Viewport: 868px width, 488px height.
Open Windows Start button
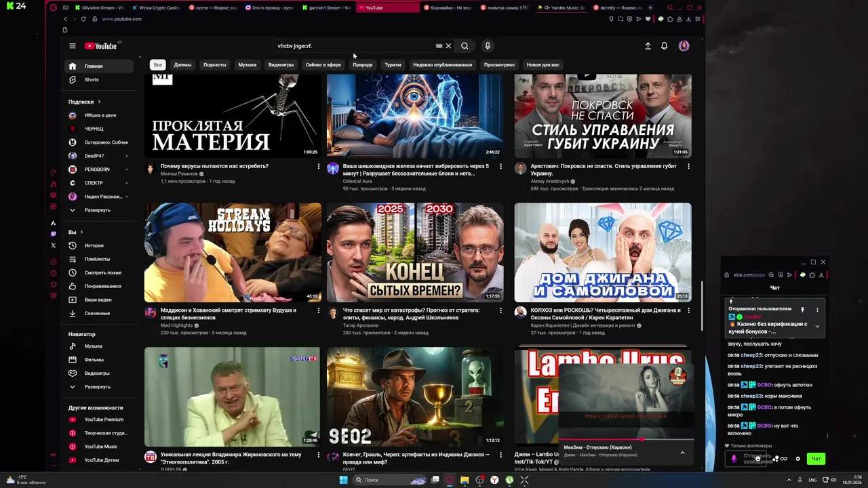pos(344,480)
